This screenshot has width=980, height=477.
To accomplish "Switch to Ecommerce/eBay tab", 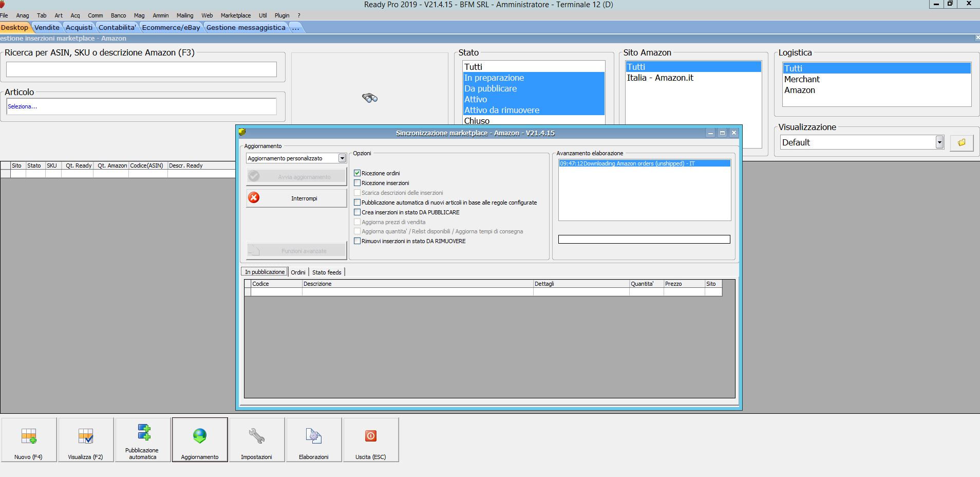I will pyautogui.click(x=171, y=27).
